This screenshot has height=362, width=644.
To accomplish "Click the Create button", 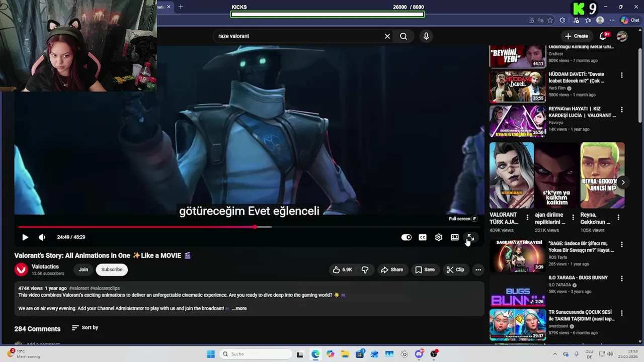I will tap(577, 36).
